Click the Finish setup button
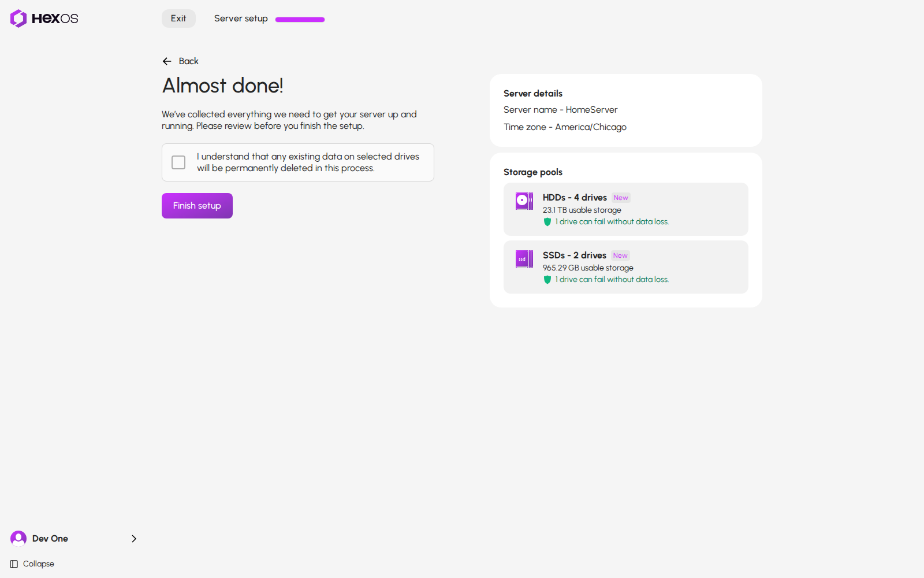 click(197, 206)
